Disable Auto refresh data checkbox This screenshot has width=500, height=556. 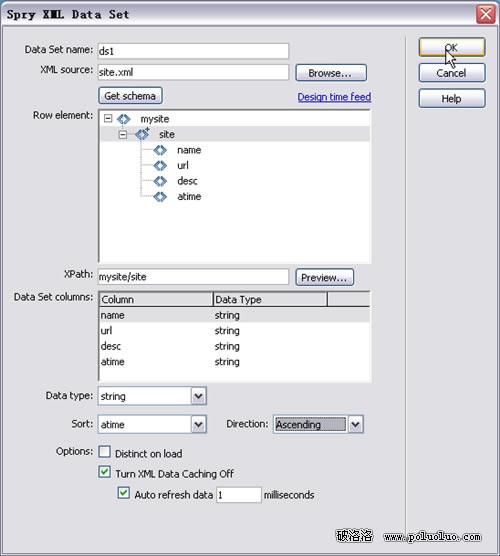(123, 493)
